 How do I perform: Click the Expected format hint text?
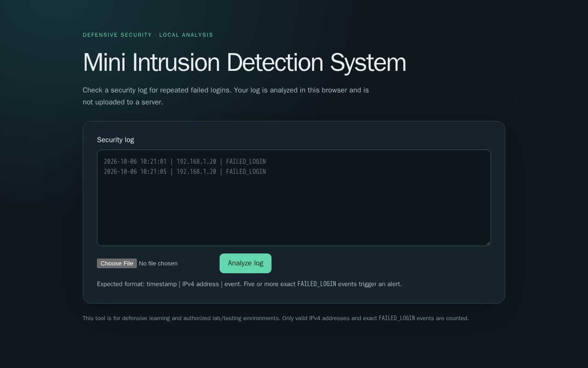tap(249, 284)
